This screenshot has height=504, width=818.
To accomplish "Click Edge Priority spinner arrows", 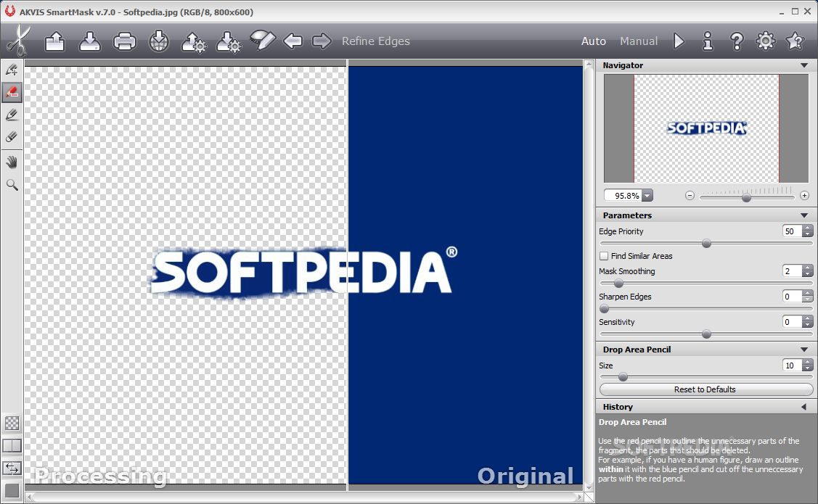I will click(x=808, y=231).
